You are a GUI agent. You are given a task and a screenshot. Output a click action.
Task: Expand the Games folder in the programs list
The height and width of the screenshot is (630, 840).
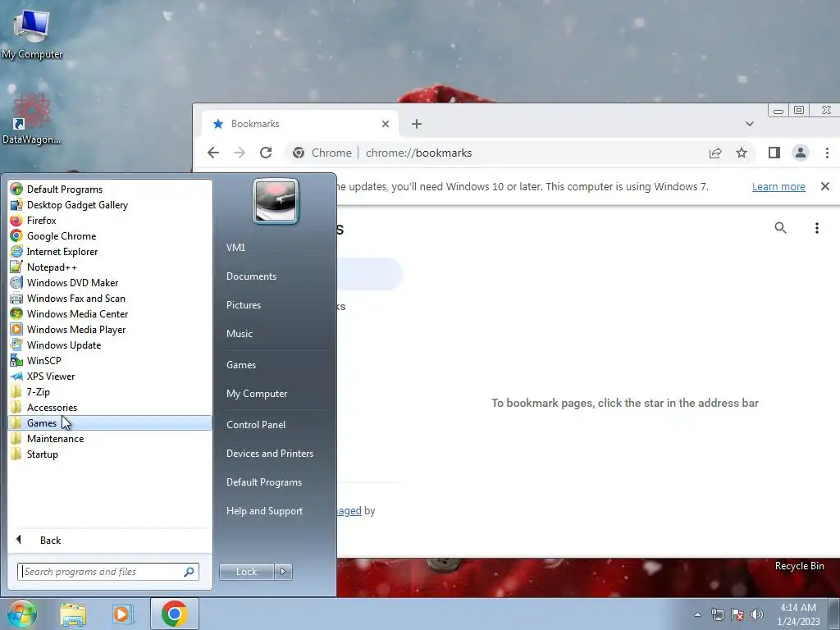110,422
